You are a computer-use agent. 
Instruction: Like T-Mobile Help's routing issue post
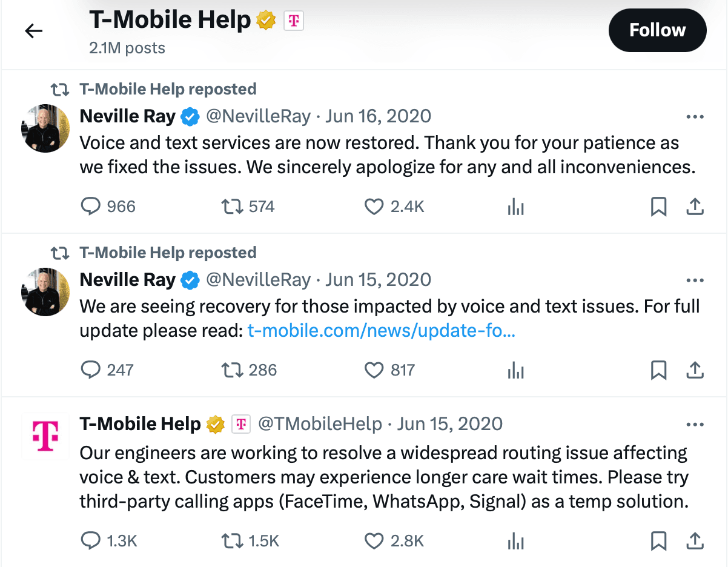[x=374, y=541]
